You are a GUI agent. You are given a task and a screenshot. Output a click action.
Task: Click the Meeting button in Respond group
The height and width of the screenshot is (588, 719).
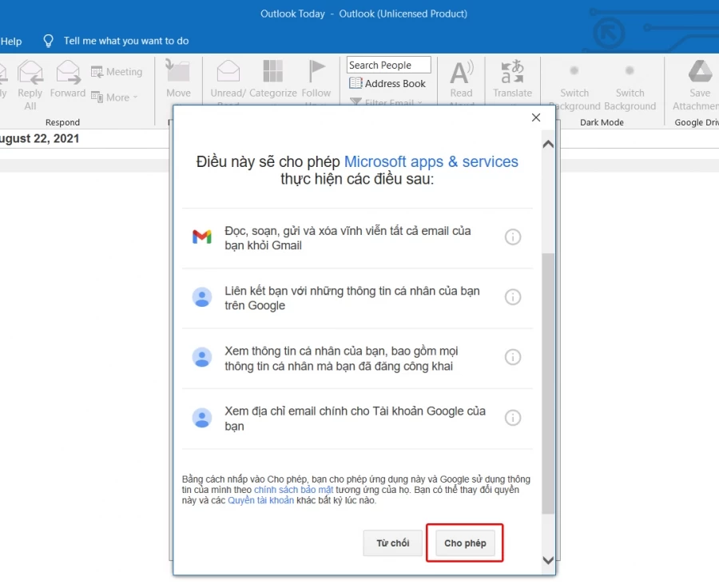(117, 72)
